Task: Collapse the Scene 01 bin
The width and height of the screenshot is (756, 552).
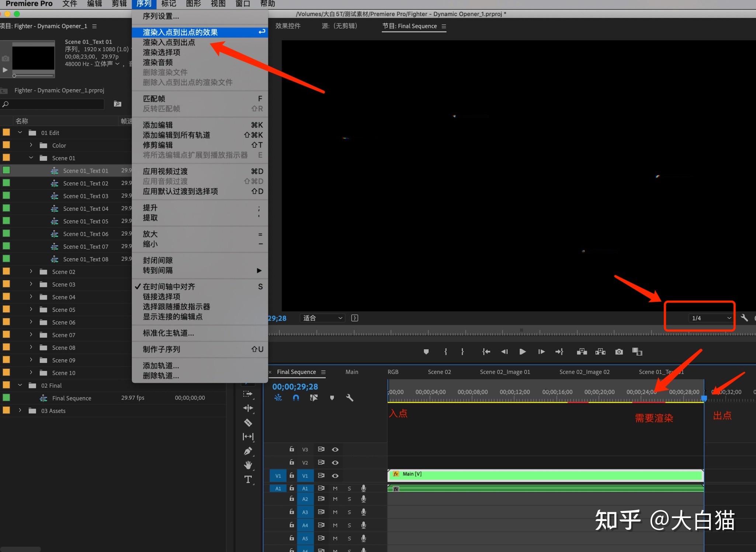Action: [x=31, y=158]
